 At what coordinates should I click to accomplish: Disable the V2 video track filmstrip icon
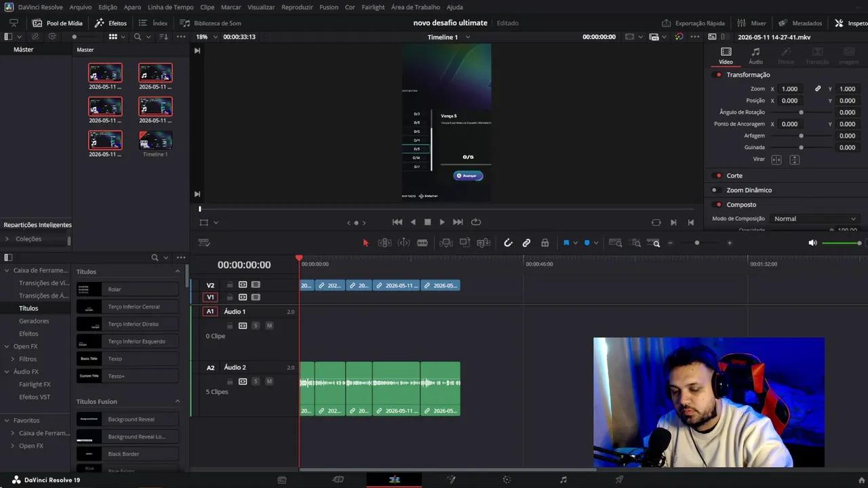pos(256,285)
